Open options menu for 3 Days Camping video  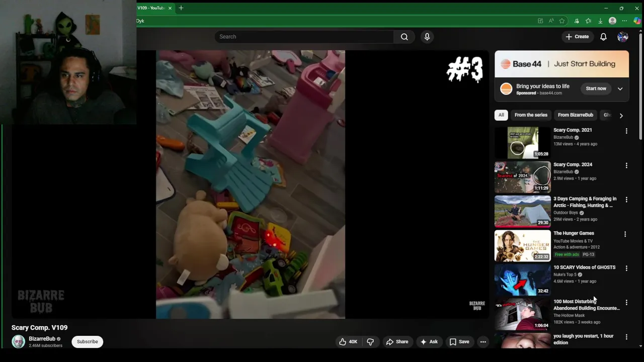click(x=626, y=200)
